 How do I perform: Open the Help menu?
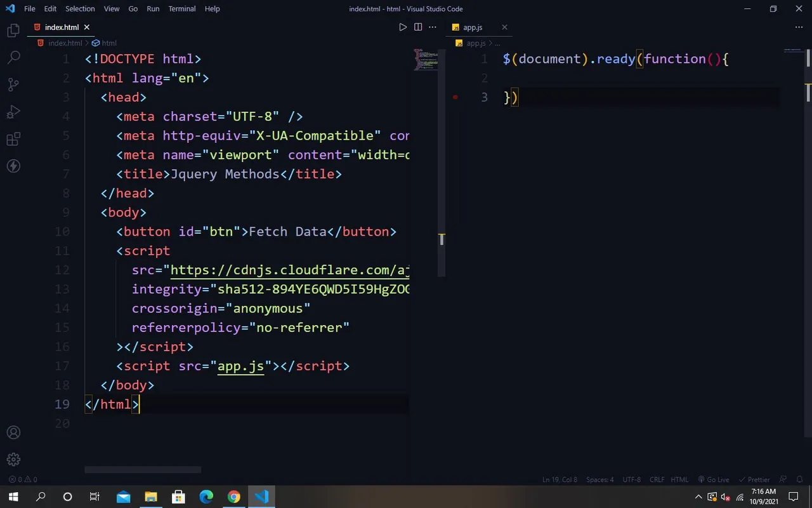pos(213,9)
